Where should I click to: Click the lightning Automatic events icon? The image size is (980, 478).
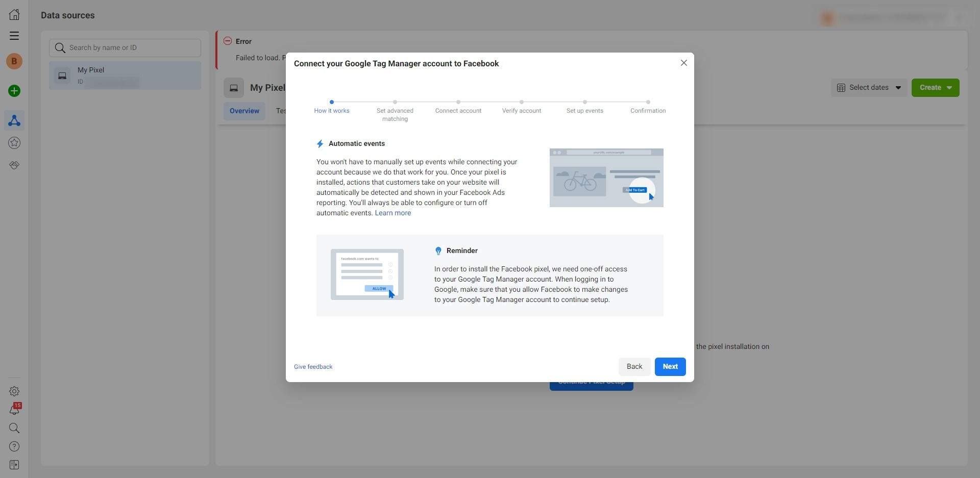coord(320,144)
